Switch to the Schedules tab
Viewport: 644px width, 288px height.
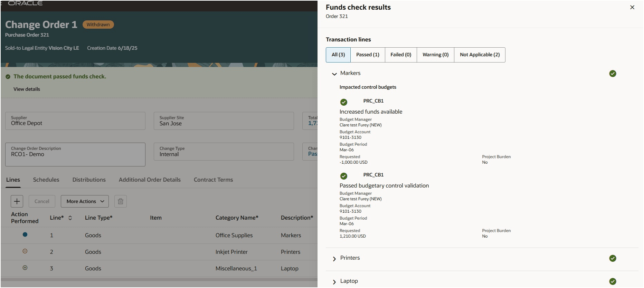click(46, 180)
